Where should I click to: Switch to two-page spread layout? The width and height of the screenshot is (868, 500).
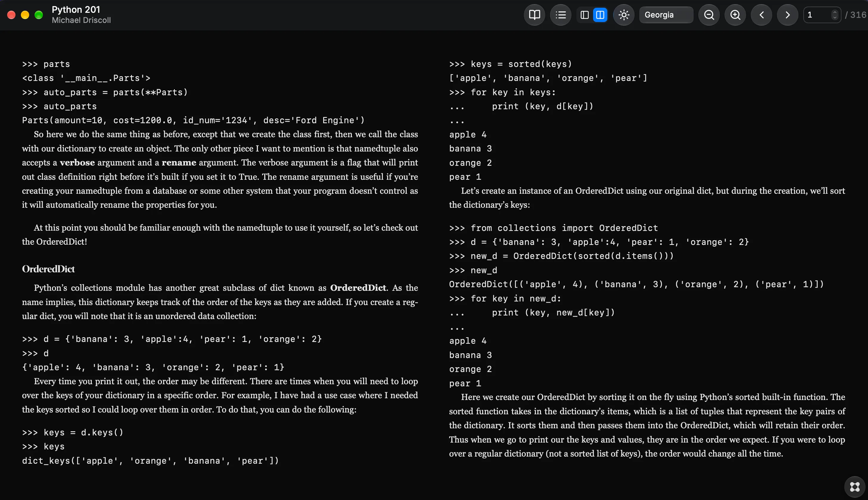[x=600, y=15]
